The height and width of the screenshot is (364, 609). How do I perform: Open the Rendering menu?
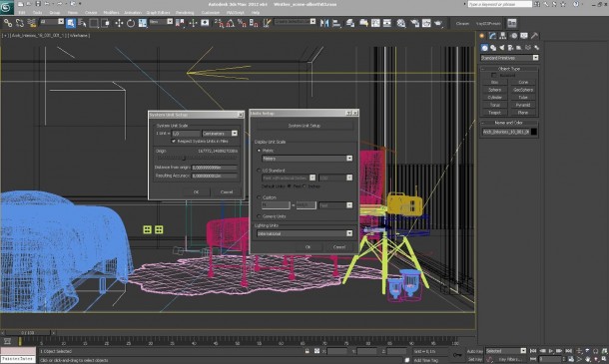pos(185,12)
